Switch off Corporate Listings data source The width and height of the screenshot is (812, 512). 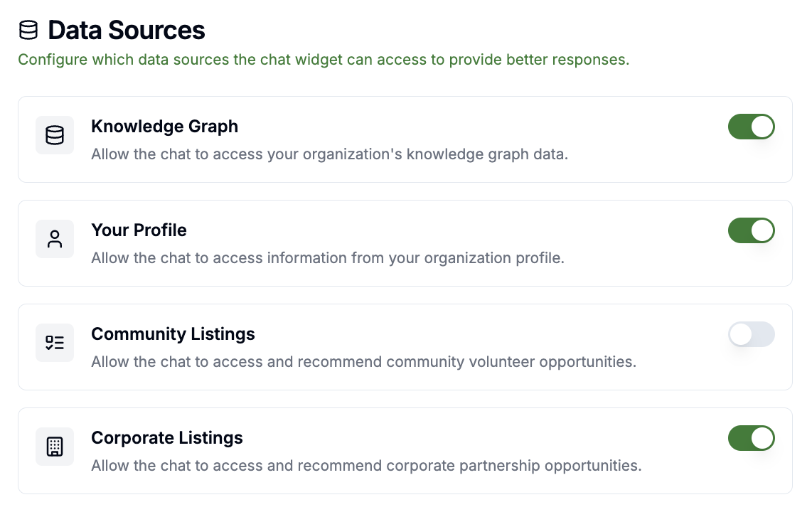[x=751, y=438]
